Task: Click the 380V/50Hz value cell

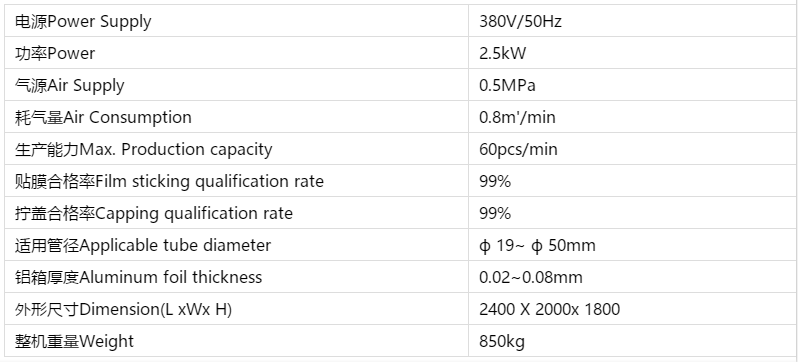Action: 633,21
